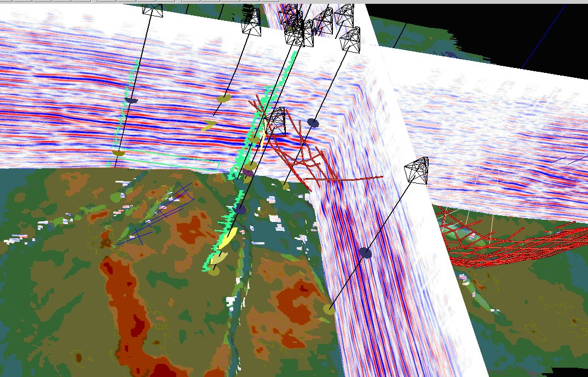Pick the purple marker on the central well
The image size is (588, 377).
pyautogui.click(x=247, y=173)
